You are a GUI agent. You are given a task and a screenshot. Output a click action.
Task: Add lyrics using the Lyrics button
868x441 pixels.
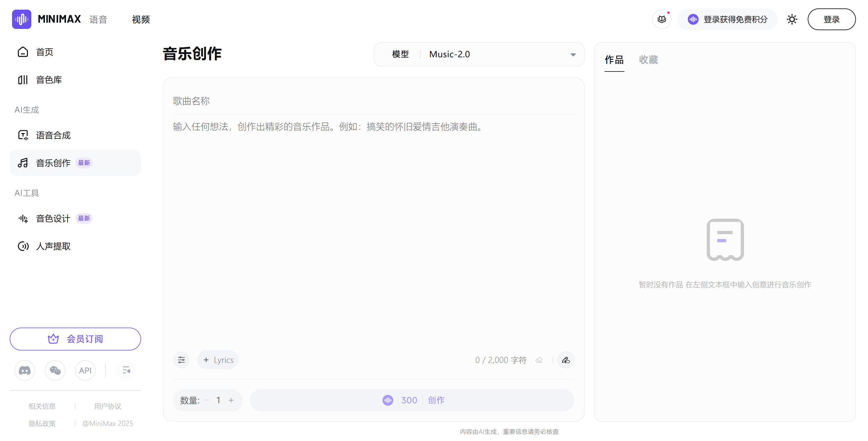click(x=218, y=360)
